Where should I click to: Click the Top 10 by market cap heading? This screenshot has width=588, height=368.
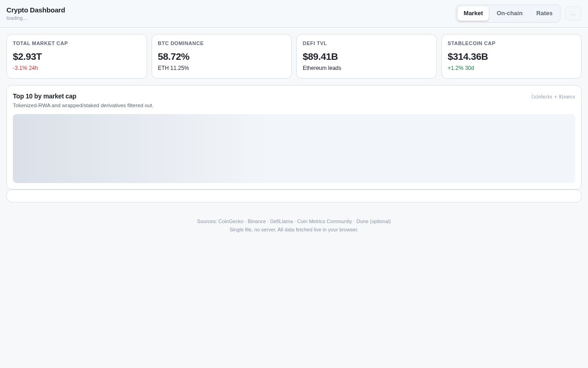tap(45, 96)
